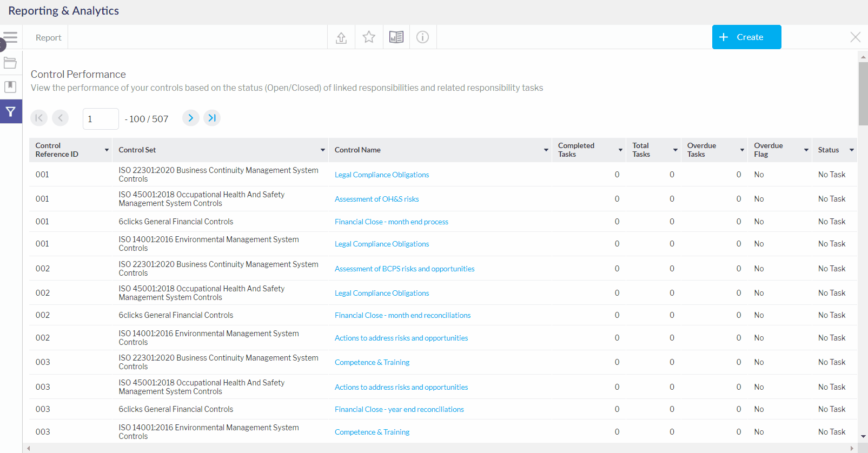Show report info via information icon
The height and width of the screenshot is (453, 868).
[423, 37]
